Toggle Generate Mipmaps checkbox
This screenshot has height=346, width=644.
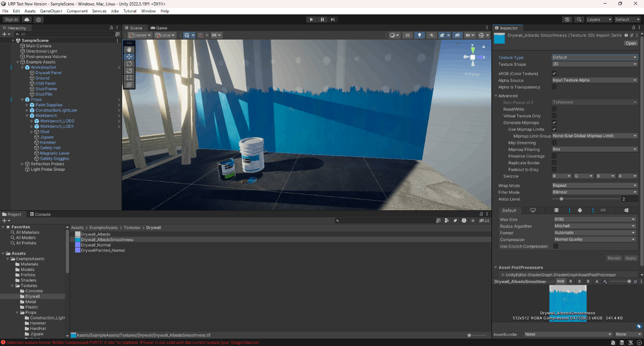554,122
